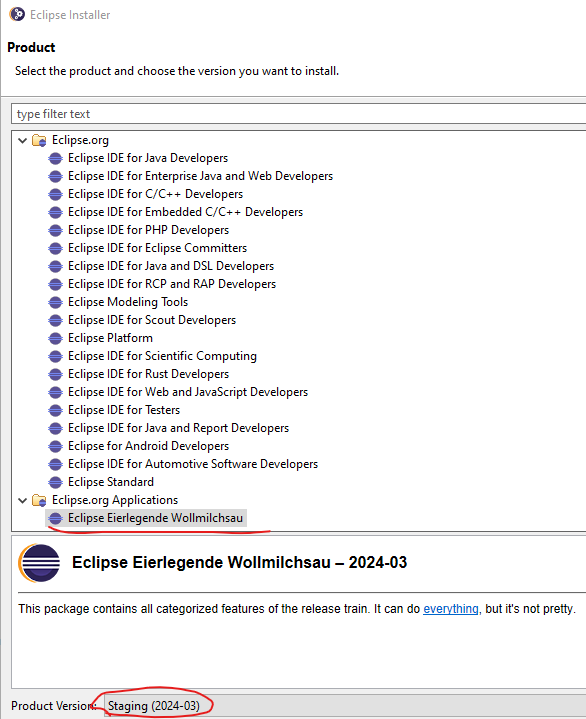Click icon beside Eclipse Platform

point(55,338)
